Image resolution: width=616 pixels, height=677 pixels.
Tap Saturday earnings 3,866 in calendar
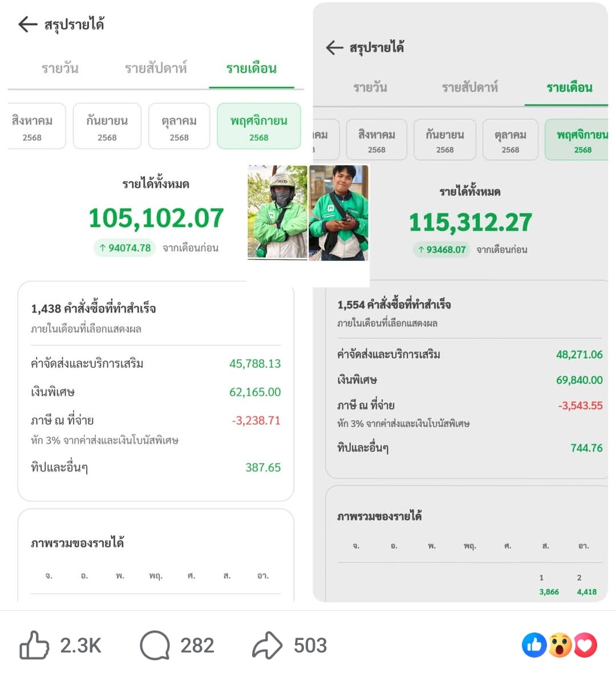pos(549,592)
